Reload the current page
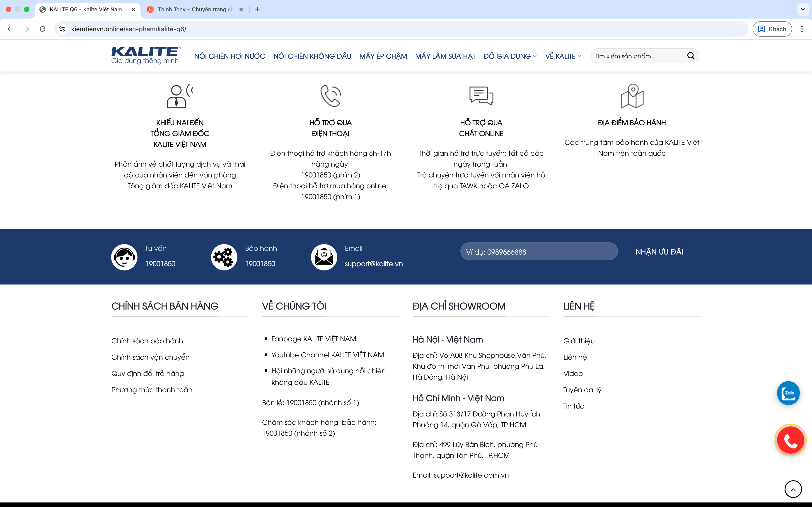Screen dimensions: 812x507 click(43, 29)
